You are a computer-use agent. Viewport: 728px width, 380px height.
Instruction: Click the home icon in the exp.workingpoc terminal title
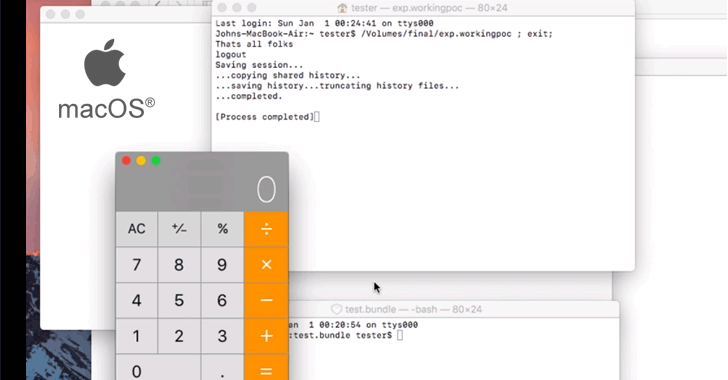pyautogui.click(x=342, y=8)
